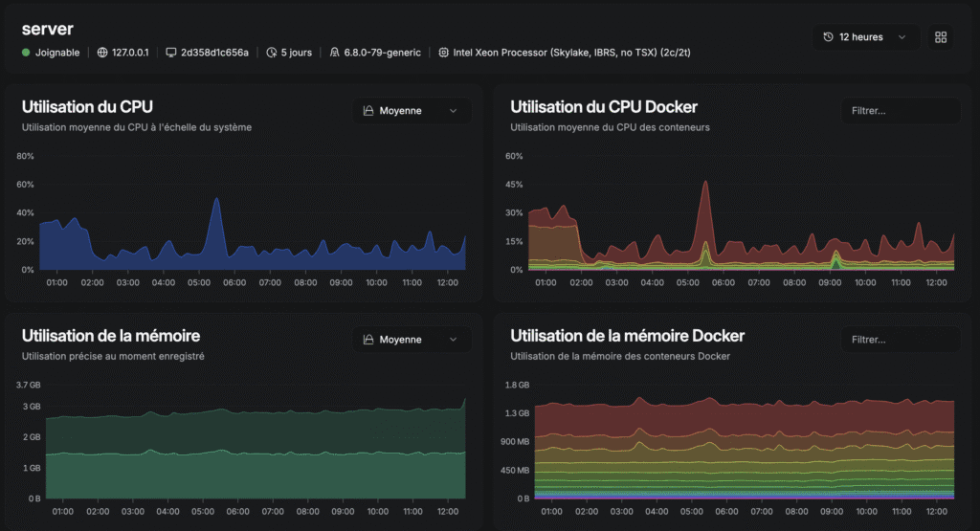The height and width of the screenshot is (531, 980).
Task: Click the history clock icon in 12 heures selector
Action: (x=828, y=37)
